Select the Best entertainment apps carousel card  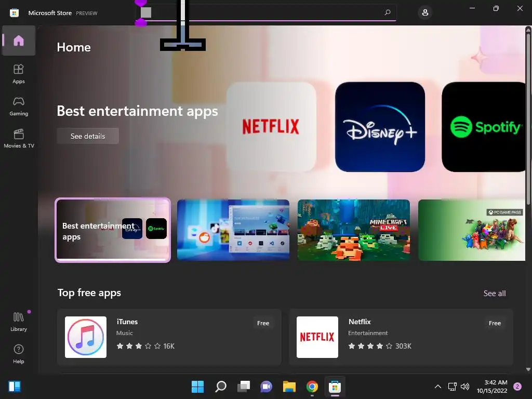(113, 230)
